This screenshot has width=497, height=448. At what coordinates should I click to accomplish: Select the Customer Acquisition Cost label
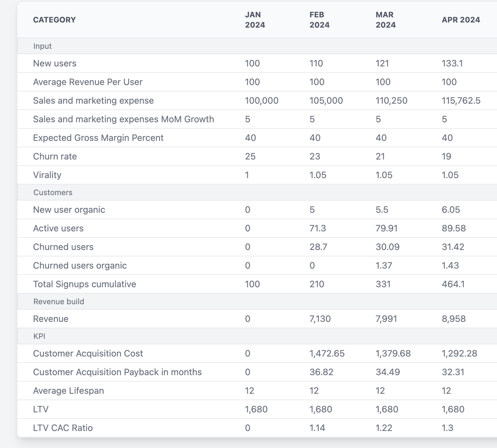click(88, 353)
